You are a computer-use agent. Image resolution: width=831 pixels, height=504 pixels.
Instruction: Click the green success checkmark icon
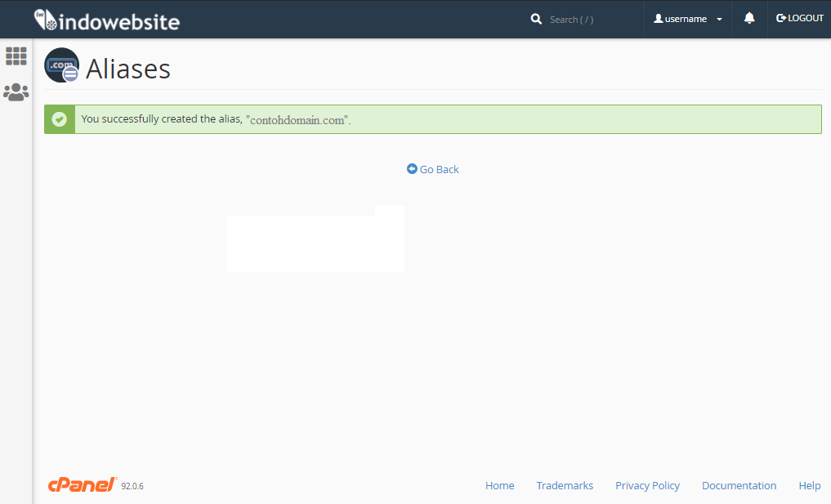[x=59, y=119]
